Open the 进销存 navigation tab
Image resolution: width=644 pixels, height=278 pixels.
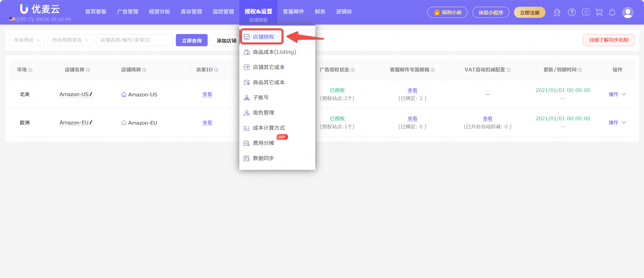pos(344,11)
